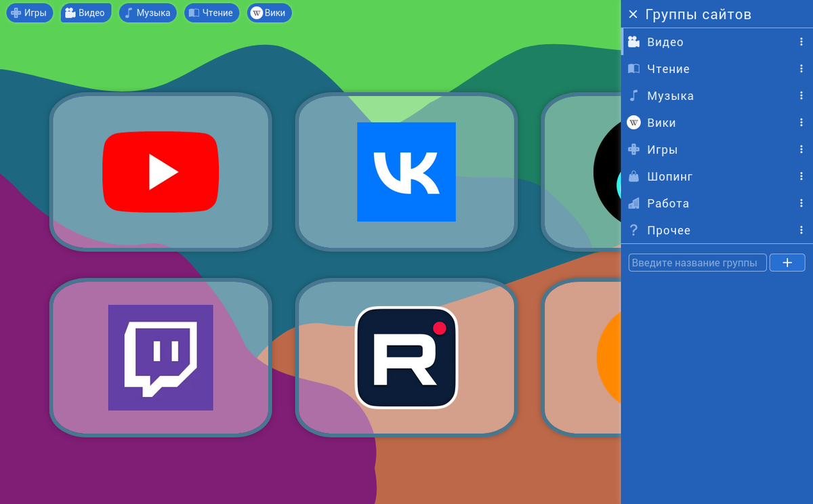The height and width of the screenshot is (504, 813).
Task: Click the question mark icon next to Прочее
Action: pos(633,230)
